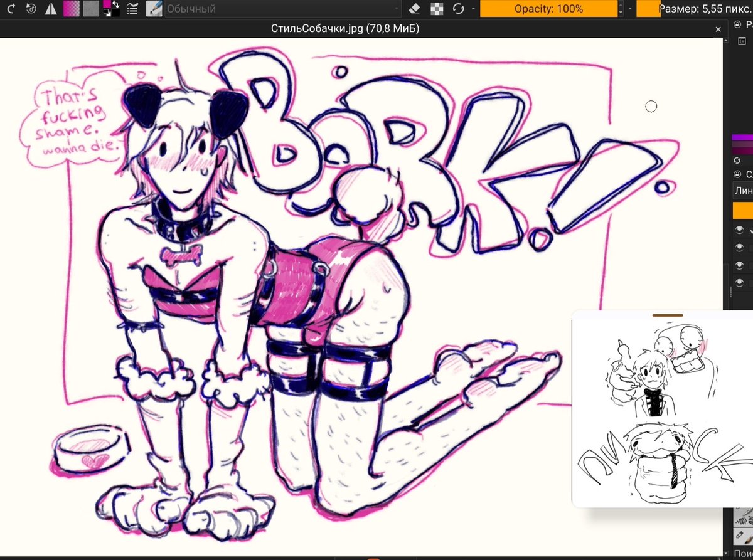Image resolution: width=753 pixels, height=560 pixels.
Task: Click the refresh icon below color swatches
Action: point(737,161)
